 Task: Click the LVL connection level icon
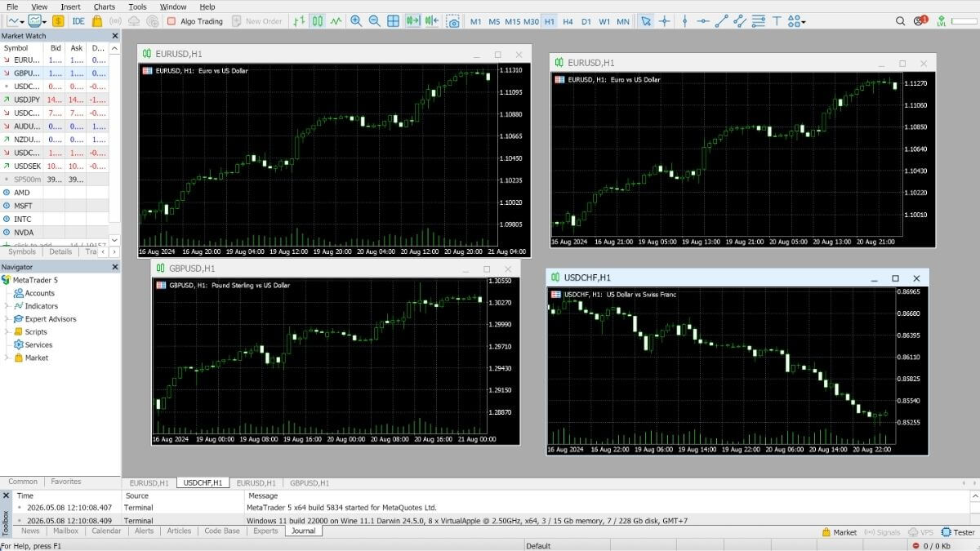click(942, 22)
